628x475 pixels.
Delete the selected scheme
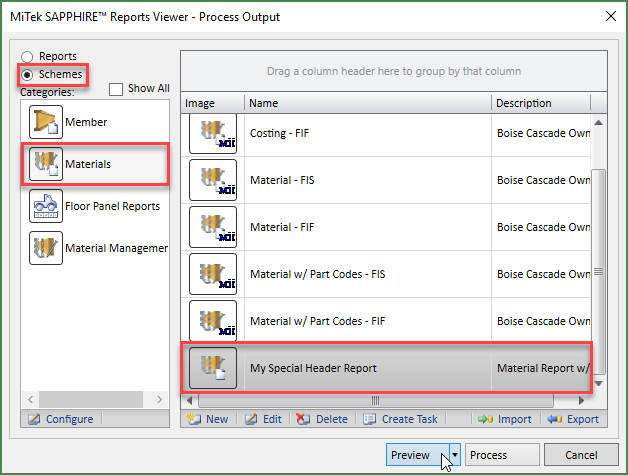[332, 419]
